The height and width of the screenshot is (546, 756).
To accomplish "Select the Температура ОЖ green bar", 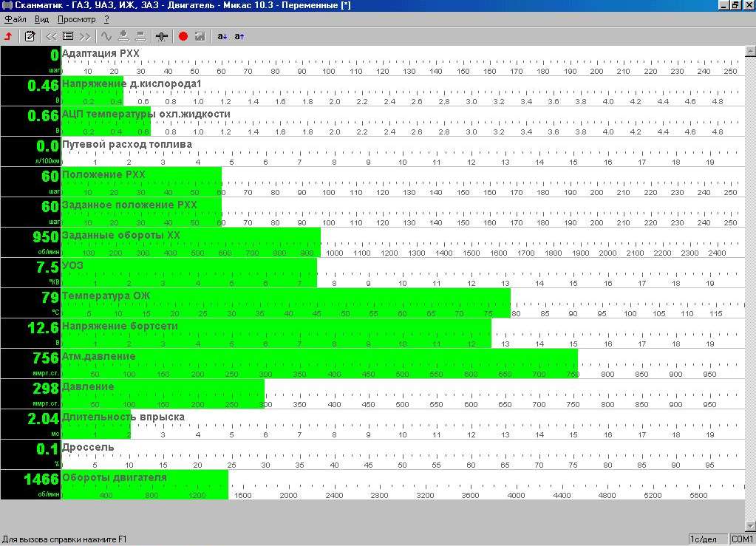I will tap(285, 303).
